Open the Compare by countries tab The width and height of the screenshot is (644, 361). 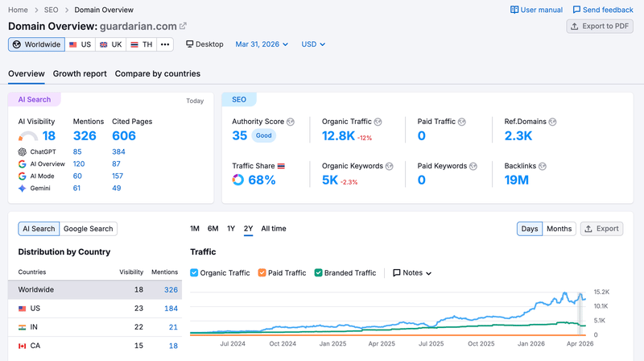coord(158,73)
